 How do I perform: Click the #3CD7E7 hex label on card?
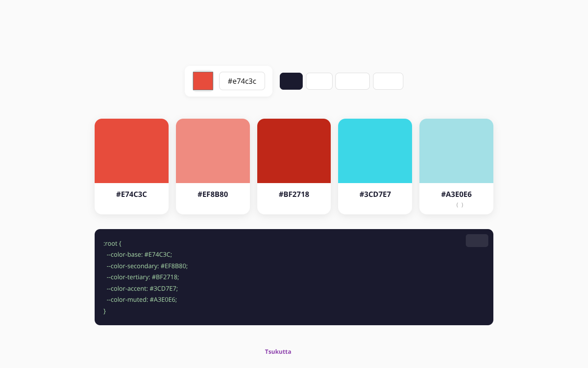tap(375, 194)
